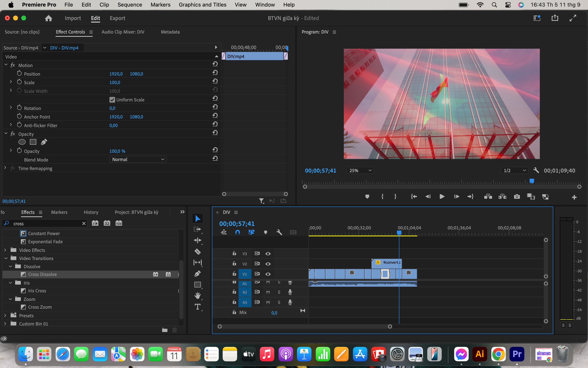Viewport: 588px width, 368px height.
Task: Toggle V2 track output eye
Action: tap(268, 264)
